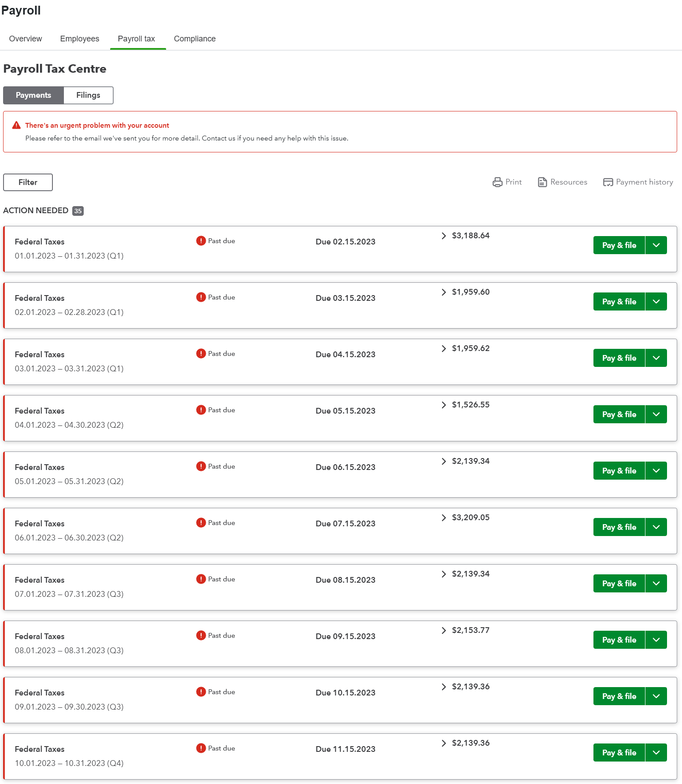This screenshot has height=784, width=682.
Task: Click the Payment history card icon
Action: [608, 182]
